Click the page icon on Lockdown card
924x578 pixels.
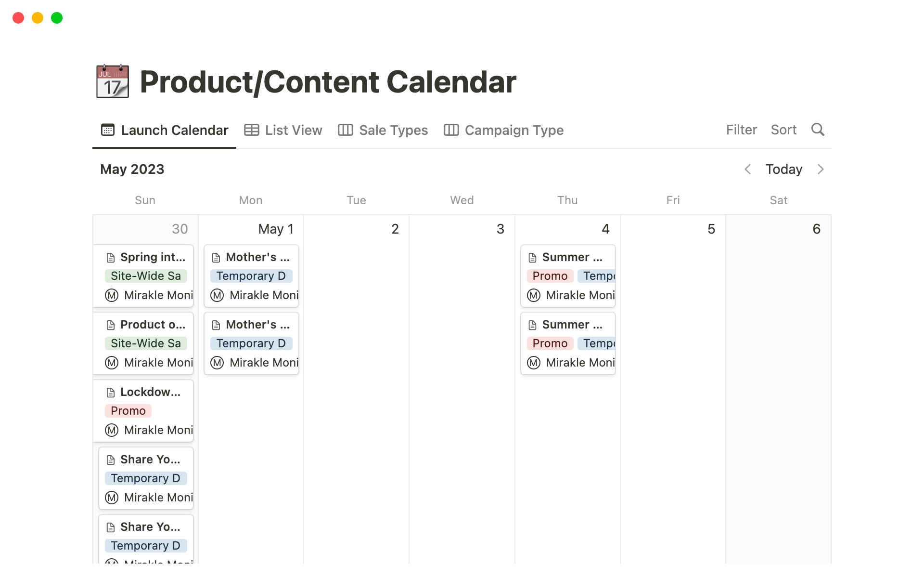click(111, 393)
